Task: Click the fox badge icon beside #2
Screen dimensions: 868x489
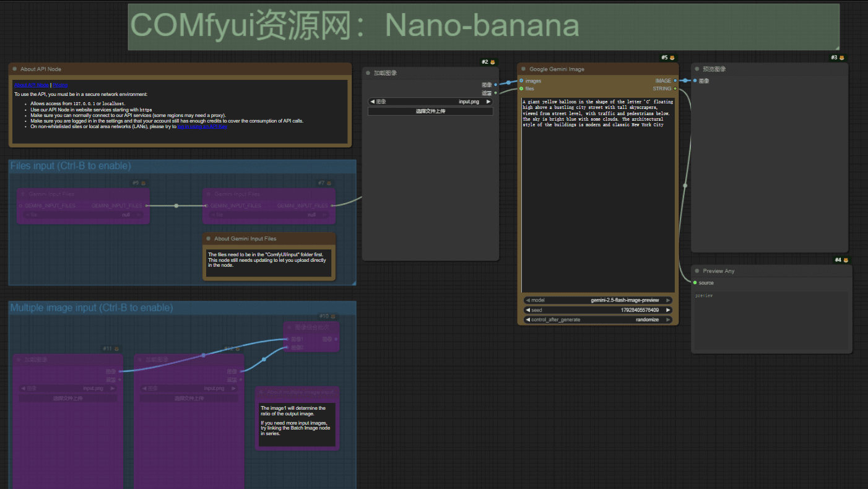Action: point(493,62)
